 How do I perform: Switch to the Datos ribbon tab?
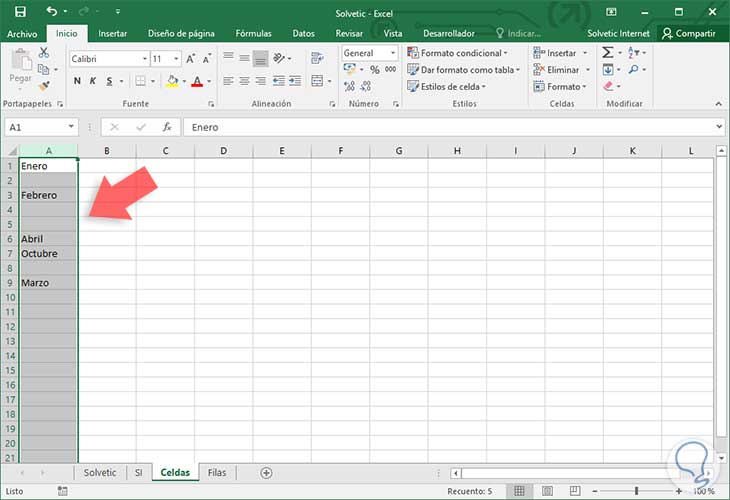click(x=304, y=34)
